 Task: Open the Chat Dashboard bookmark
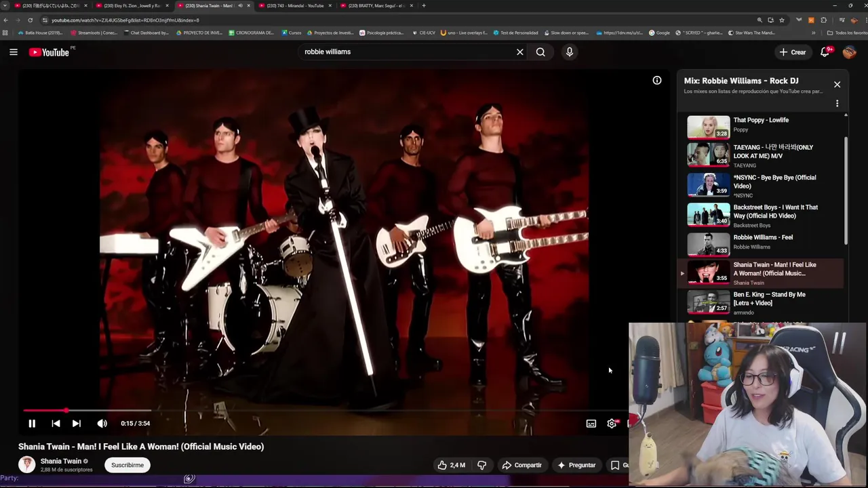[x=146, y=33]
